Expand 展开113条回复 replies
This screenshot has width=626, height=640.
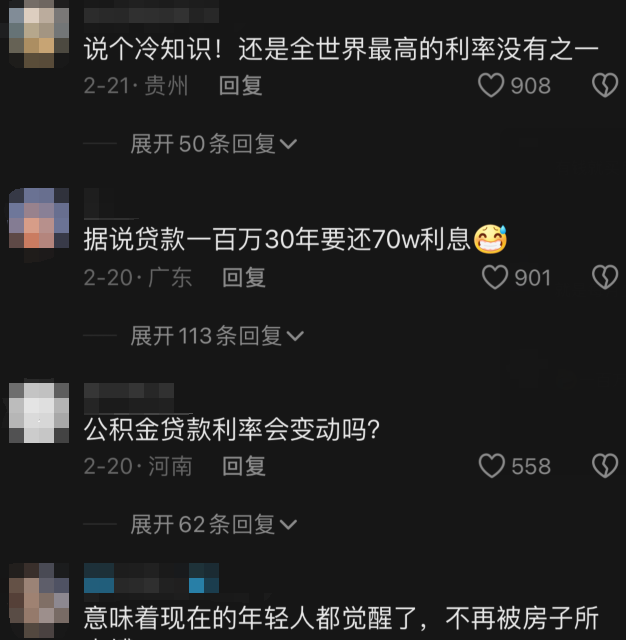tap(217, 336)
